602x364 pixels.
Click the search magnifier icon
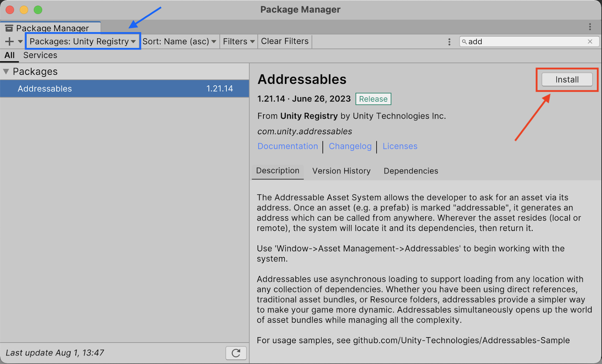464,42
